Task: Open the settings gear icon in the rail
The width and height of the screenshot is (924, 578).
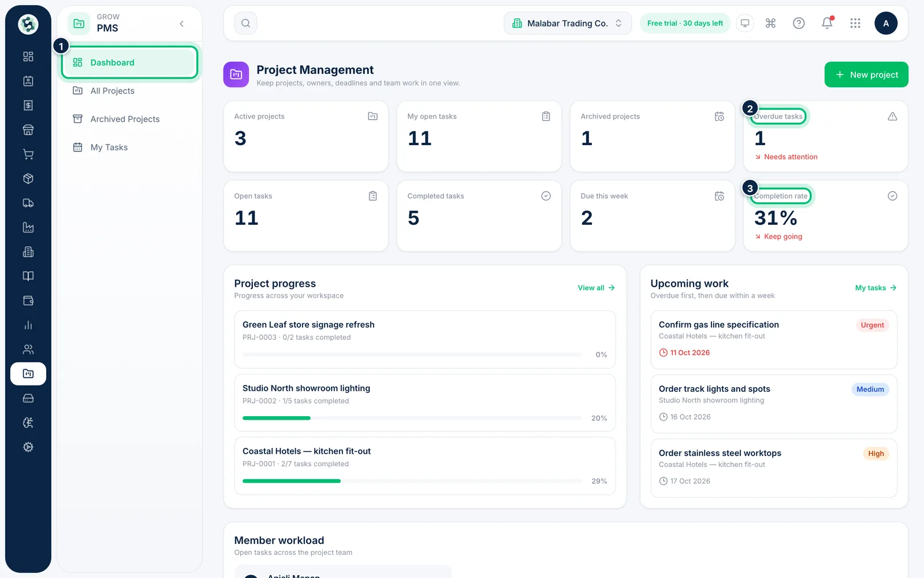Action: pos(28,447)
